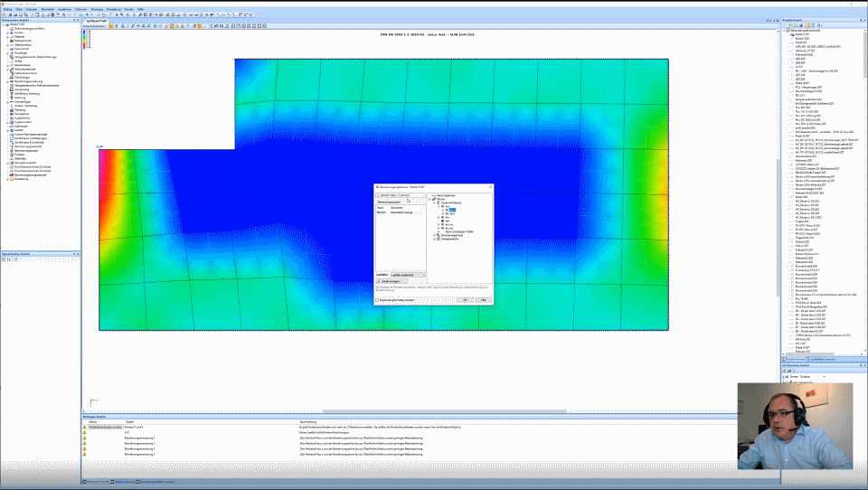Open the Erzeugen menu
Viewport: 868px width, 490px height.
(x=32, y=9)
